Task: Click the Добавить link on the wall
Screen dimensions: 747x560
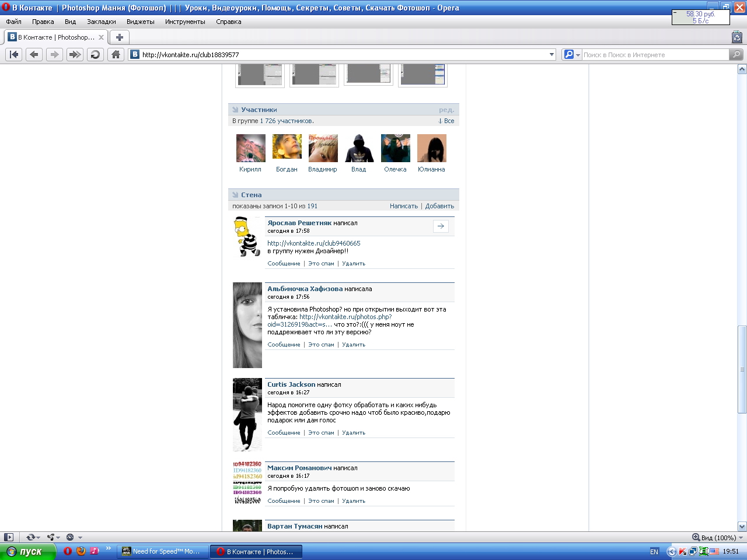Action: click(439, 206)
